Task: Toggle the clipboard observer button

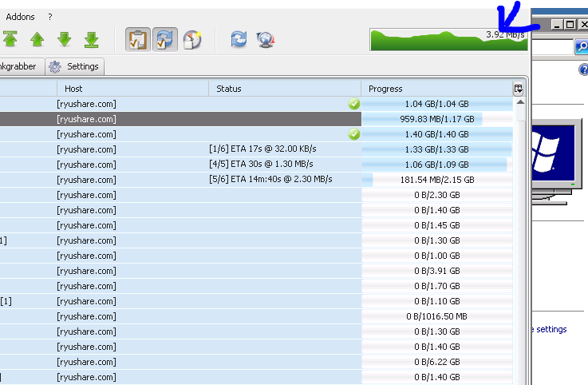Action: point(137,39)
